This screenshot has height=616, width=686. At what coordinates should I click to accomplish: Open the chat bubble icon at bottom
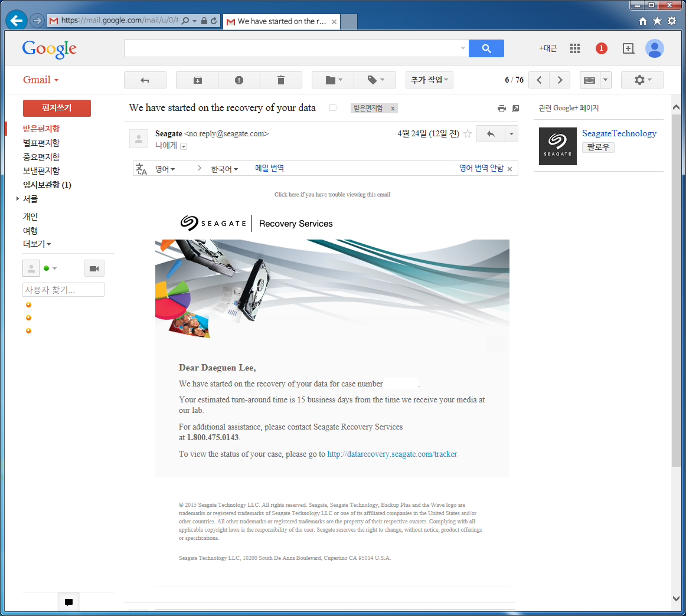point(68,602)
